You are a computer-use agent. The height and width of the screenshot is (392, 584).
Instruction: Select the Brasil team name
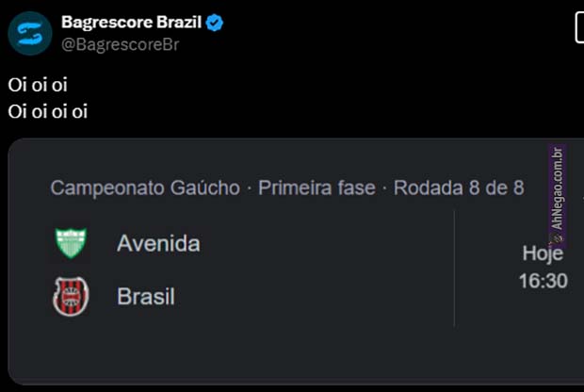tap(146, 296)
